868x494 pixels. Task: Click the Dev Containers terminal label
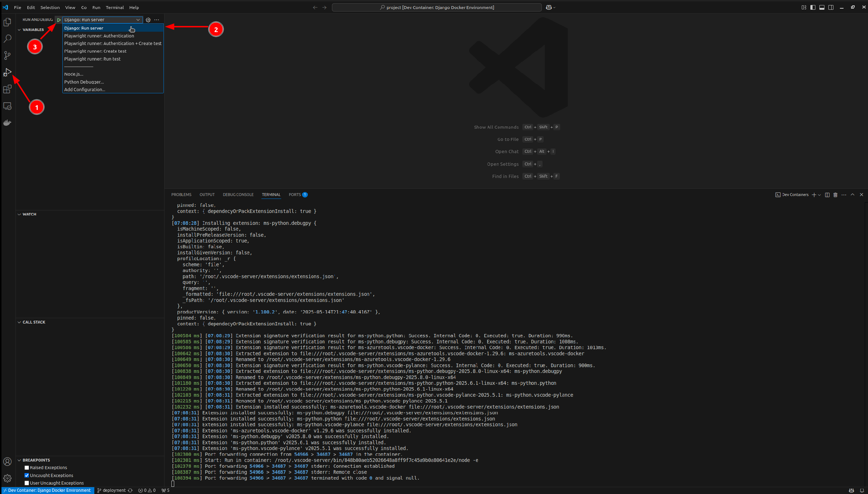click(792, 195)
